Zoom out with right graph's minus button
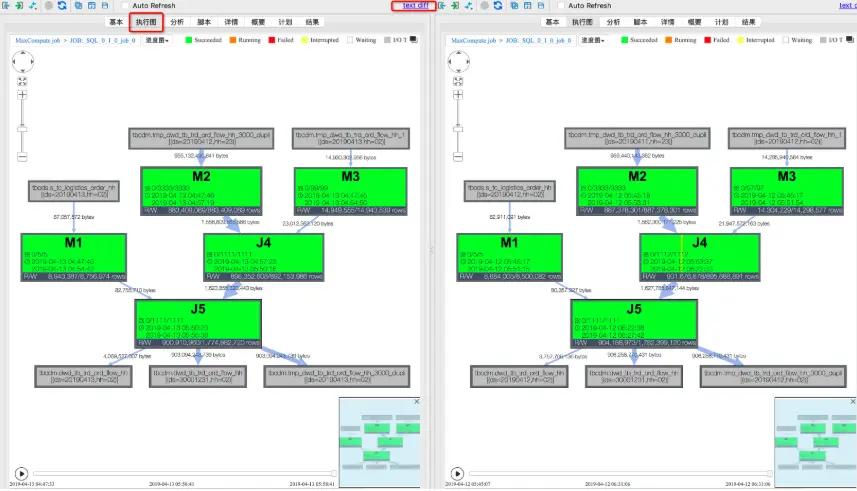This screenshot has width=857, height=491. [458, 157]
